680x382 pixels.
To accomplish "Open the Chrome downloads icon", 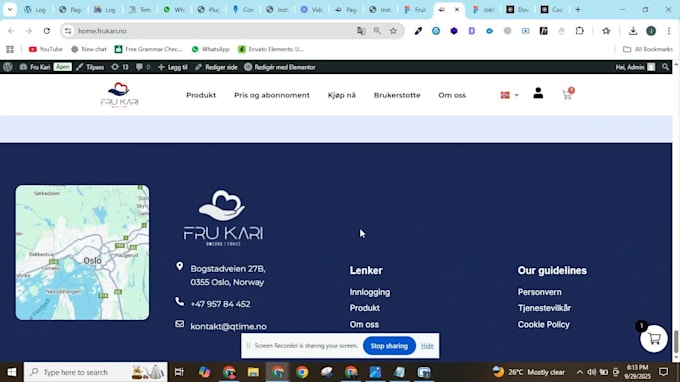I will 633,31.
